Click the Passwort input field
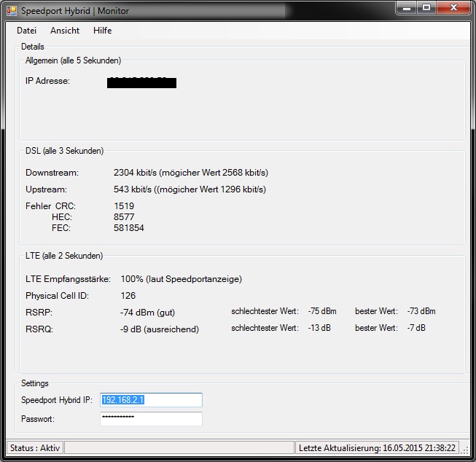 [151, 418]
